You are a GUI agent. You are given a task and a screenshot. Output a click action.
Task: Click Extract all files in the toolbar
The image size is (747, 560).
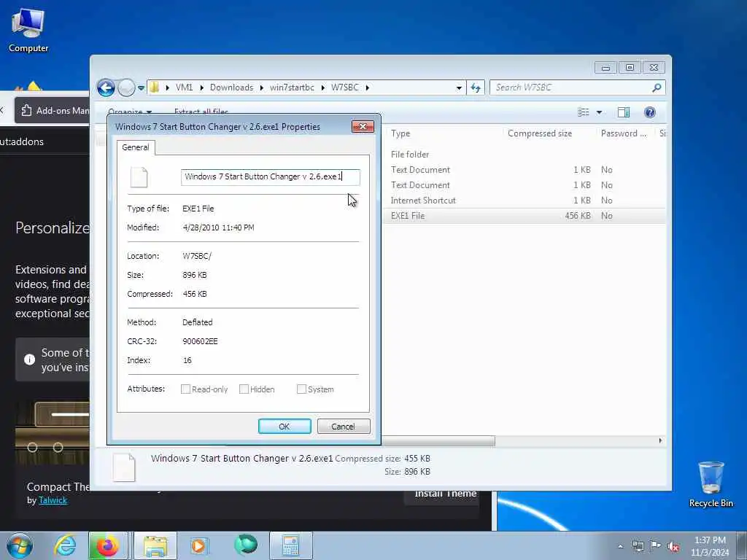pyautogui.click(x=201, y=112)
